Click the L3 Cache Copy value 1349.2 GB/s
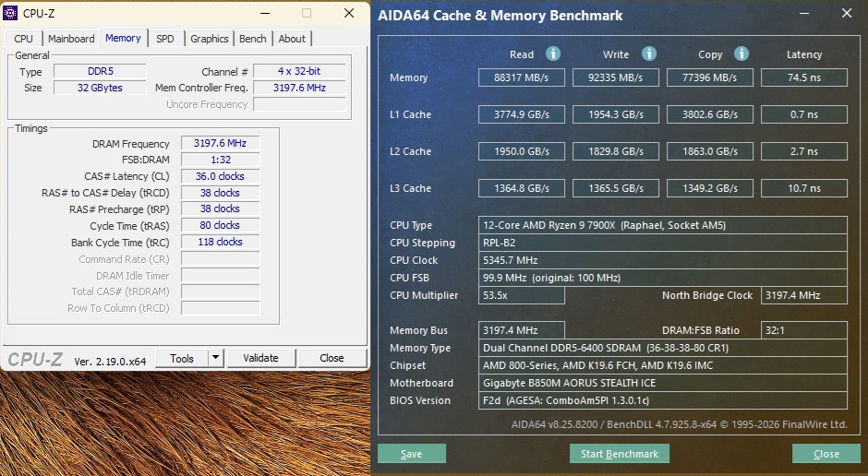This screenshot has width=868, height=476. tap(710, 188)
